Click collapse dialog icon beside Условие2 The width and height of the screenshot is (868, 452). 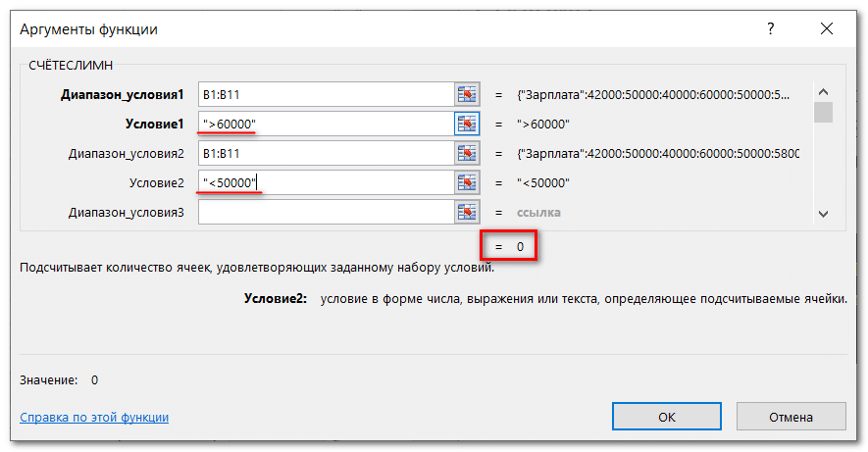tap(467, 182)
